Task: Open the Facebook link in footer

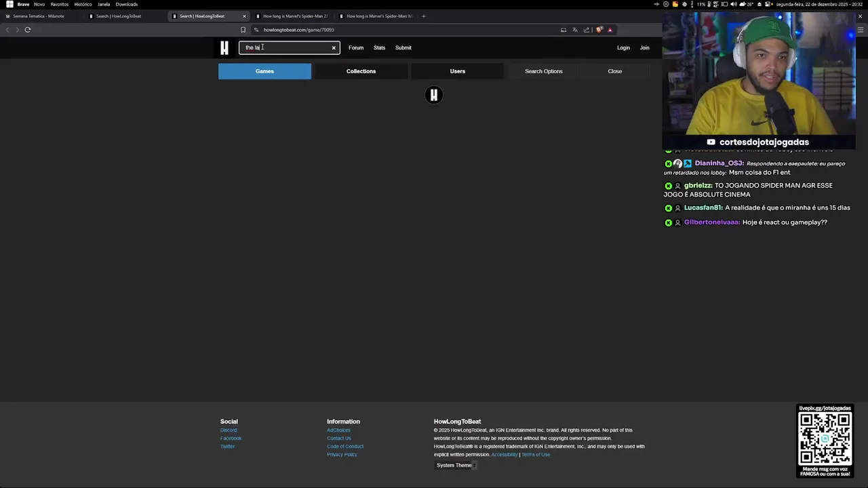Action: coord(231,439)
